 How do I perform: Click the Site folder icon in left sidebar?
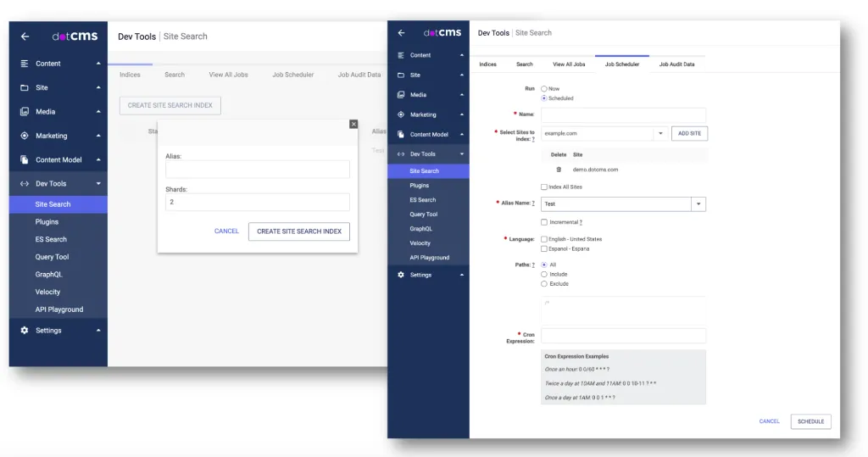pyautogui.click(x=25, y=87)
